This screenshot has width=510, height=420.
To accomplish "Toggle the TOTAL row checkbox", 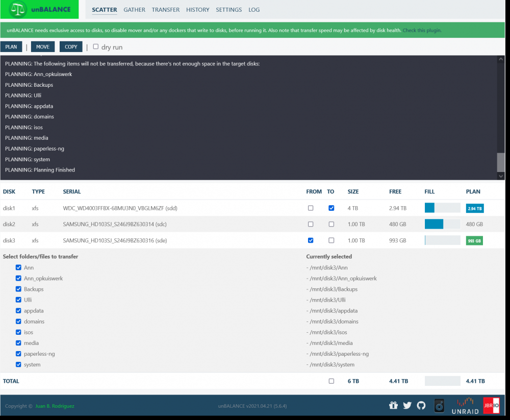I will [331, 381].
